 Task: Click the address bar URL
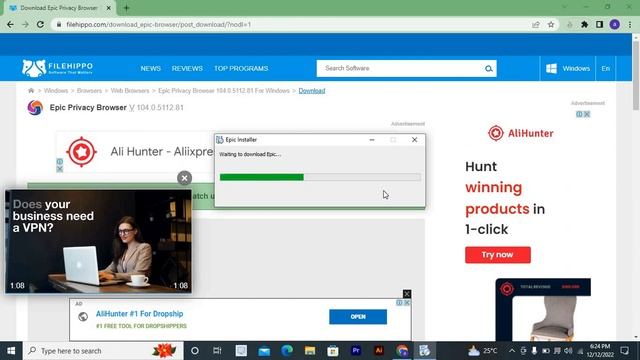point(158,24)
